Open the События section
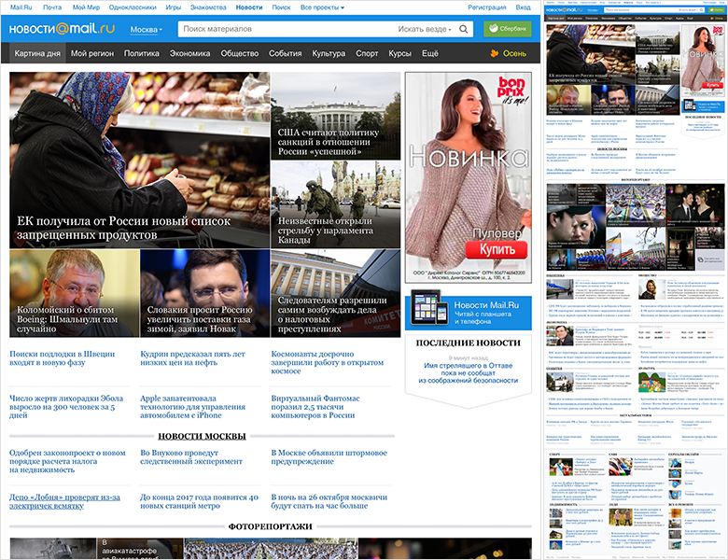Viewport: 728px width, 560px height. (285, 53)
